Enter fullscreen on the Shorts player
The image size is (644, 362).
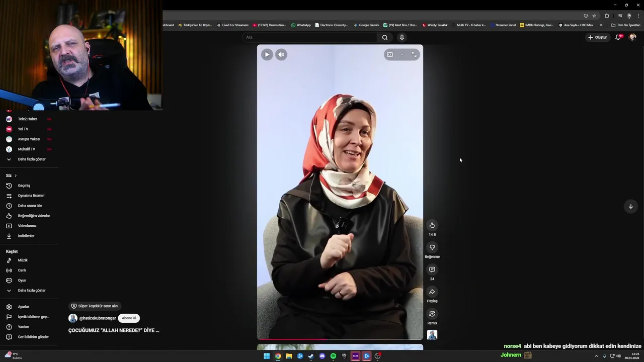click(414, 54)
